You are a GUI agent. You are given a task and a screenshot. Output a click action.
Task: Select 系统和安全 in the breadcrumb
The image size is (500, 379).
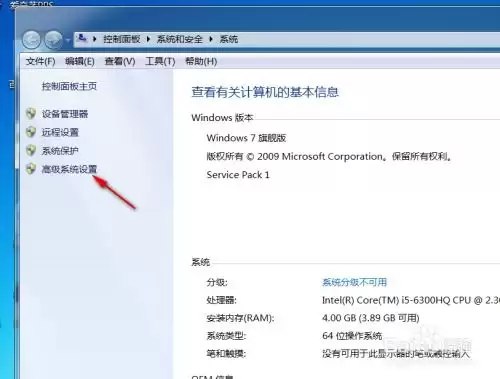[x=180, y=39]
